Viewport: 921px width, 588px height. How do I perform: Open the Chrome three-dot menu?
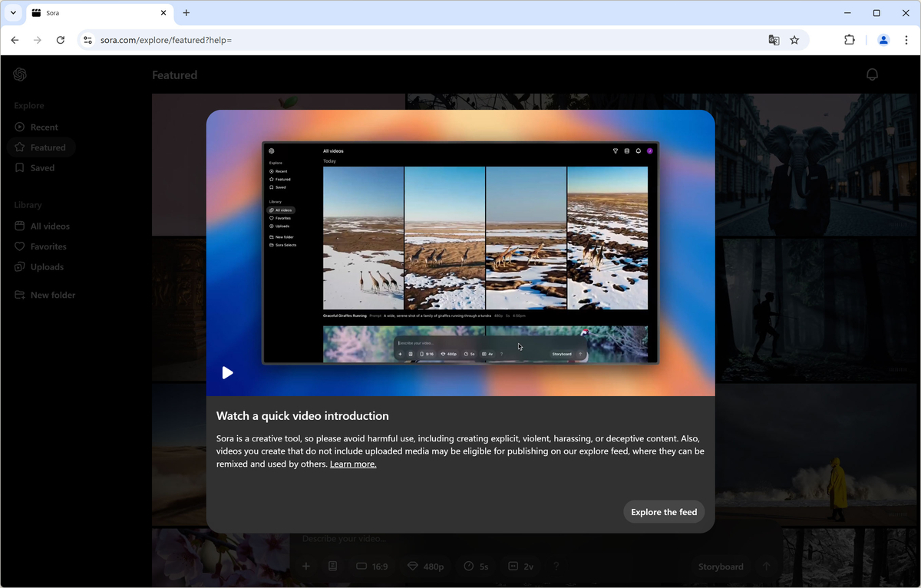tap(906, 40)
